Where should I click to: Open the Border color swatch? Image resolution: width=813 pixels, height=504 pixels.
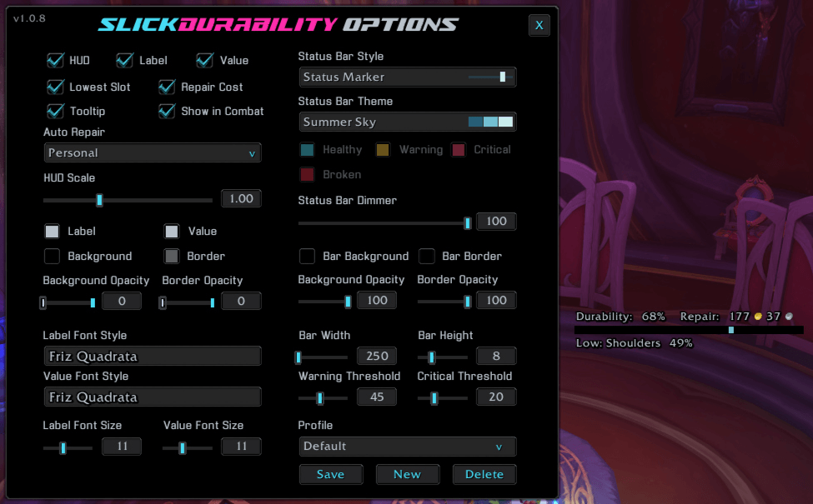(x=171, y=256)
